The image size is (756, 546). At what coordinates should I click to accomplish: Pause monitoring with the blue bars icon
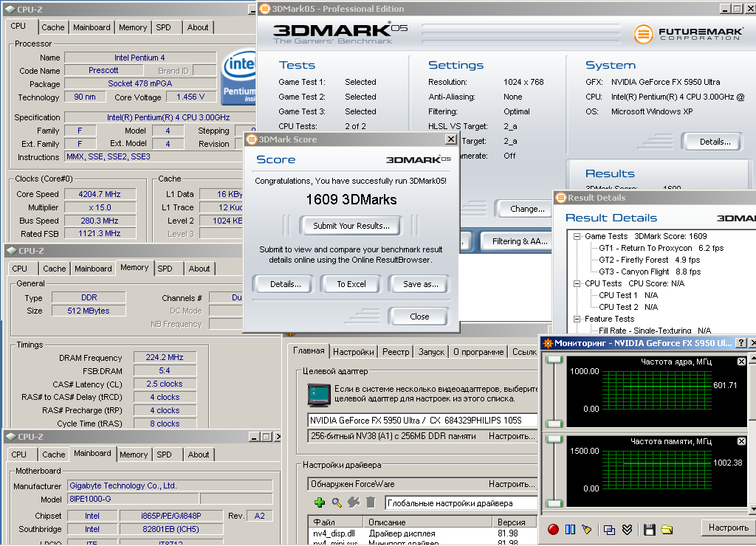point(570,529)
